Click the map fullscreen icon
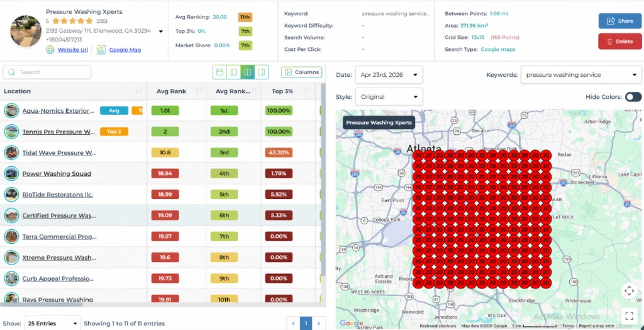Image resolution: width=644 pixels, height=330 pixels. coord(629,315)
